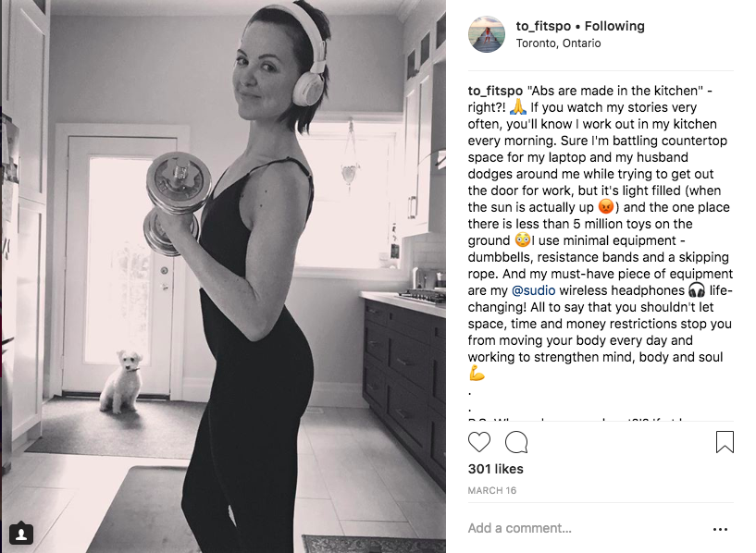Click to_fitspo username in caption
Image resolution: width=756 pixels, height=553 pixels.
click(x=495, y=91)
